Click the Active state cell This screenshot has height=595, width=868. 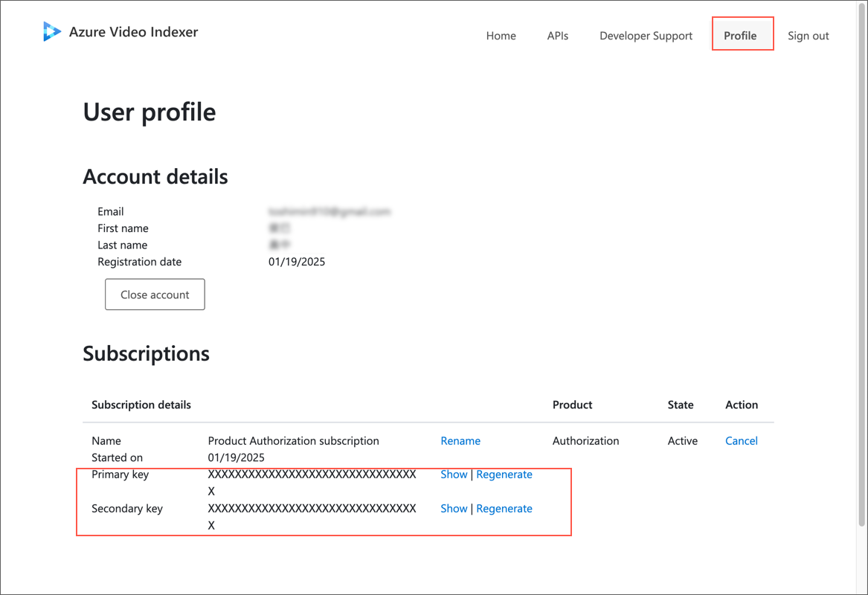coord(683,440)
